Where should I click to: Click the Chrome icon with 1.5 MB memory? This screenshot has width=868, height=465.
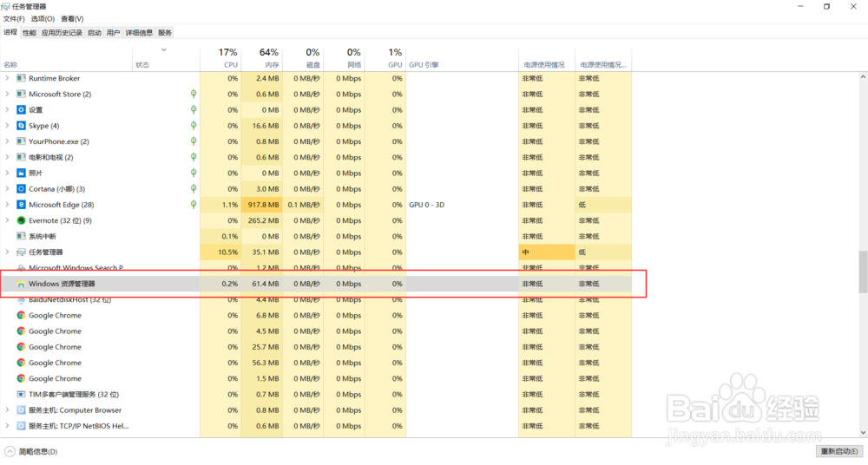[x=21, y=378]
